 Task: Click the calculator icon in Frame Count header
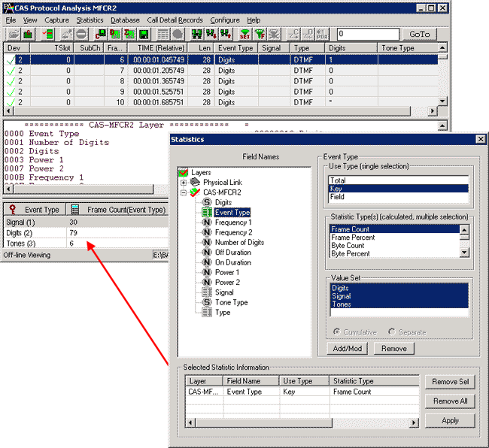click(x=74, y=210)
